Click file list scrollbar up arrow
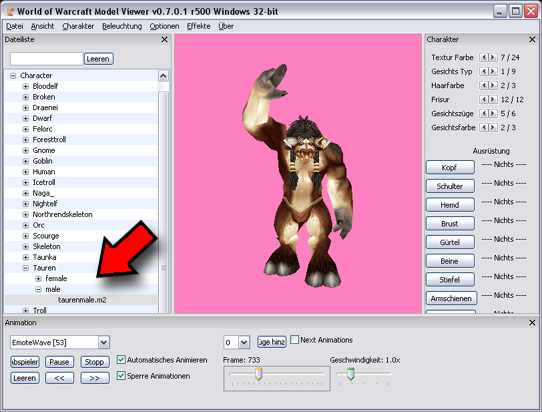The image size is (542, 412). (x=163, y=76)
